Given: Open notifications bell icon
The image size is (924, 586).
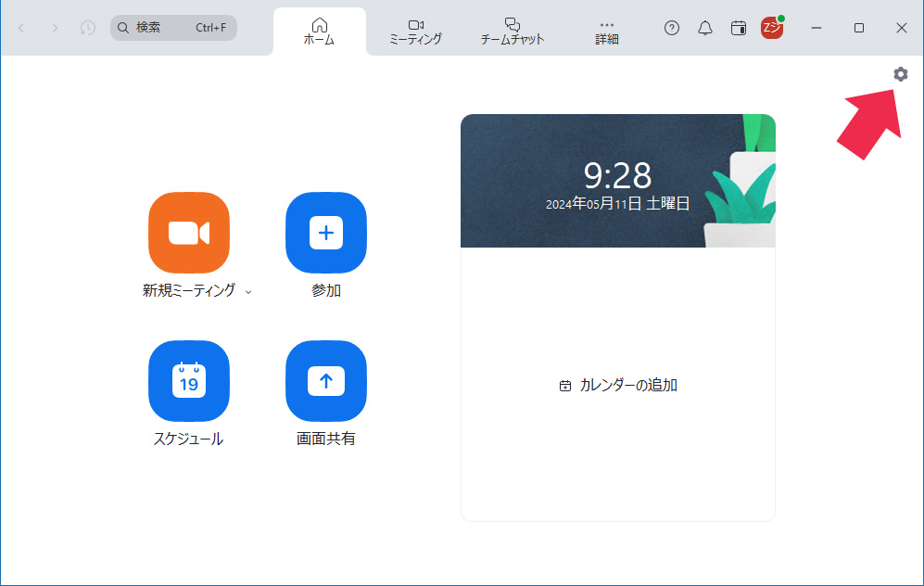Looking at the screenshot, I should [705, 28].
